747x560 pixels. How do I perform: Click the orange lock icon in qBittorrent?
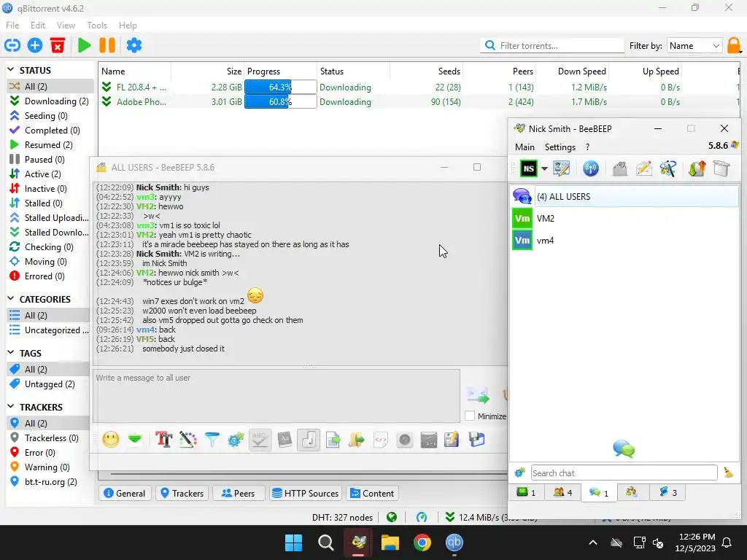(x=734, y=46)
